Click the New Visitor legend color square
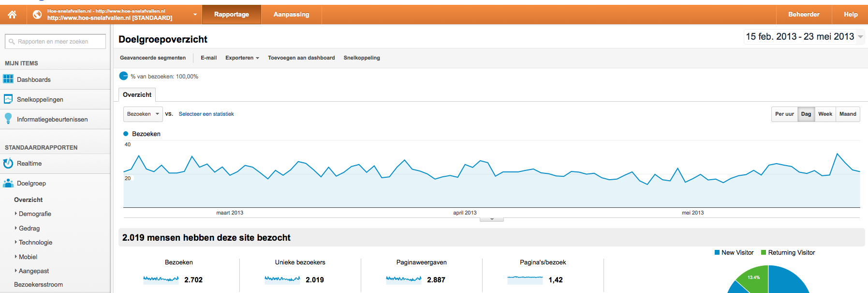Screen dimensions: 868x293 click(717, 252)
